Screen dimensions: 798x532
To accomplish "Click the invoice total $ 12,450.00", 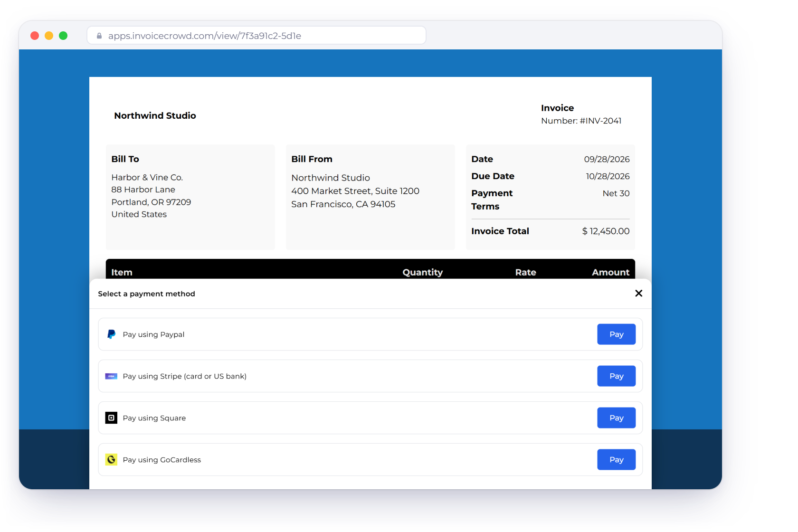I will [x=606, y=231].
